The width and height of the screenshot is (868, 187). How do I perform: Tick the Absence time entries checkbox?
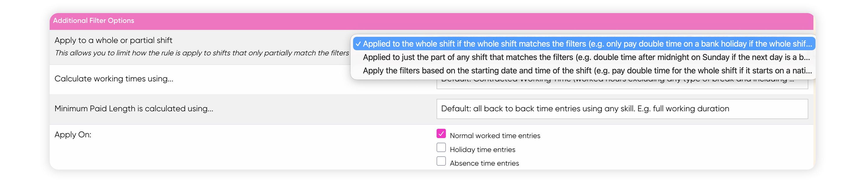pyautogui.click(x=441, y=161)
